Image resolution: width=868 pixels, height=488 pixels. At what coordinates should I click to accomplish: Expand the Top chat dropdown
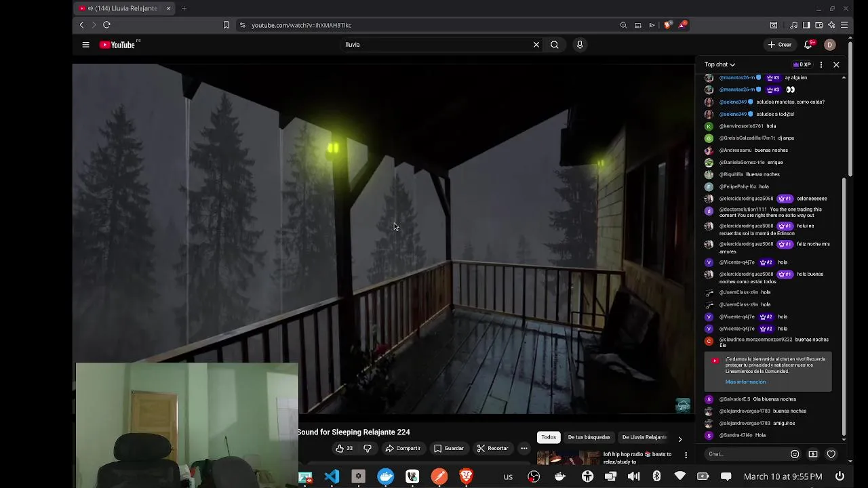(x=719, y=64)
